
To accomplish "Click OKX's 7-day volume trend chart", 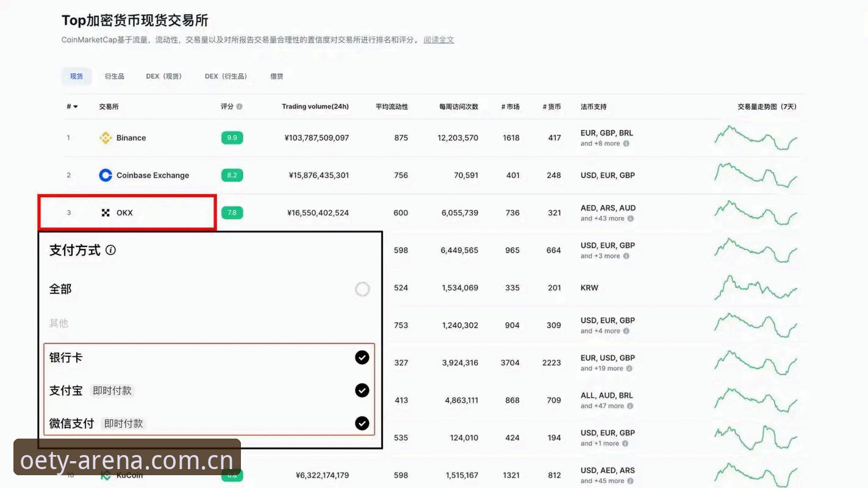I will tap(756, 213).
